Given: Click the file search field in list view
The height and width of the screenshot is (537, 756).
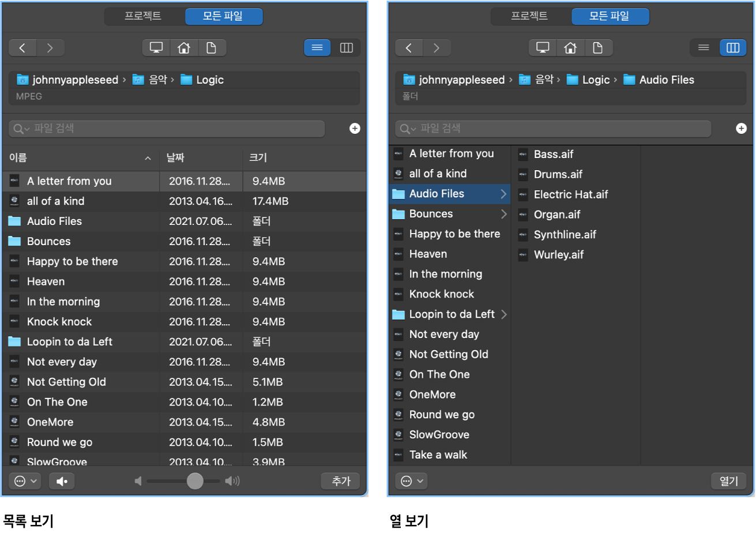Looking at the screenshot, I should click(x=167, y=129).
